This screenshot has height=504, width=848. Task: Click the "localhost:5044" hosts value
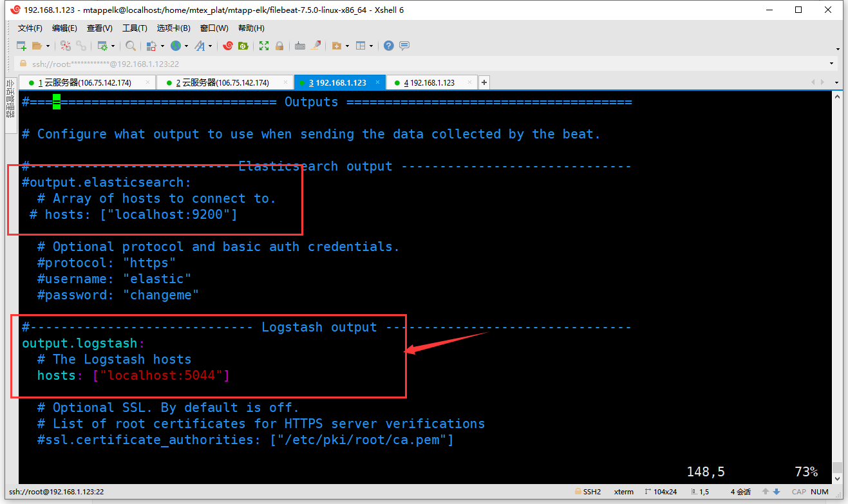coord(161,375)
